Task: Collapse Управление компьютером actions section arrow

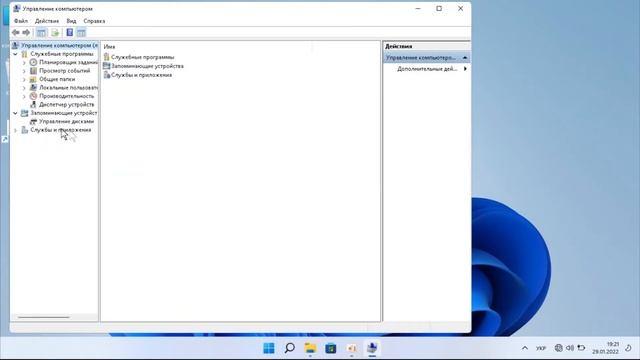Action: (x=464, y=58)
